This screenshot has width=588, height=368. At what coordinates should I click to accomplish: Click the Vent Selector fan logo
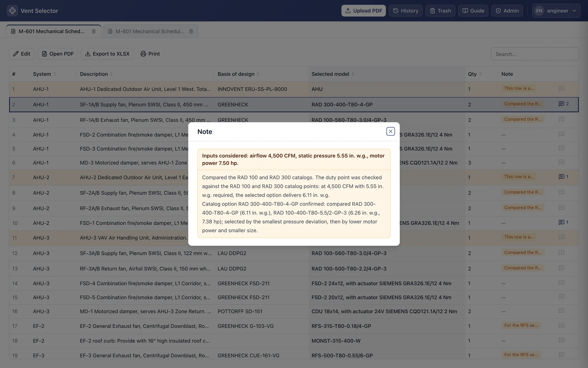13,11
